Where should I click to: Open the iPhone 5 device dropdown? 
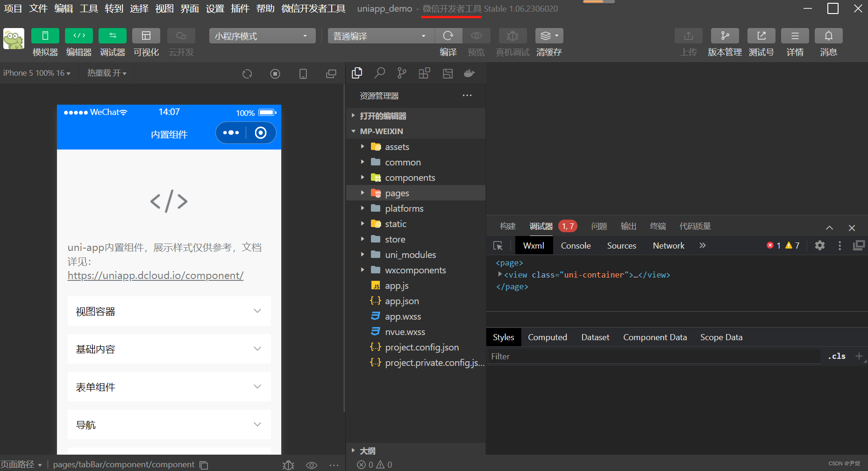[x=37, y=73]
